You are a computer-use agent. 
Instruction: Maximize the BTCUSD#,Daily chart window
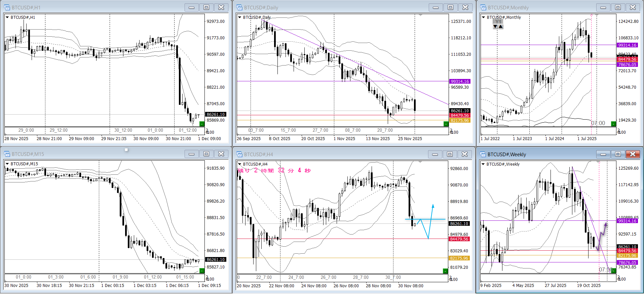coord(450,7)
